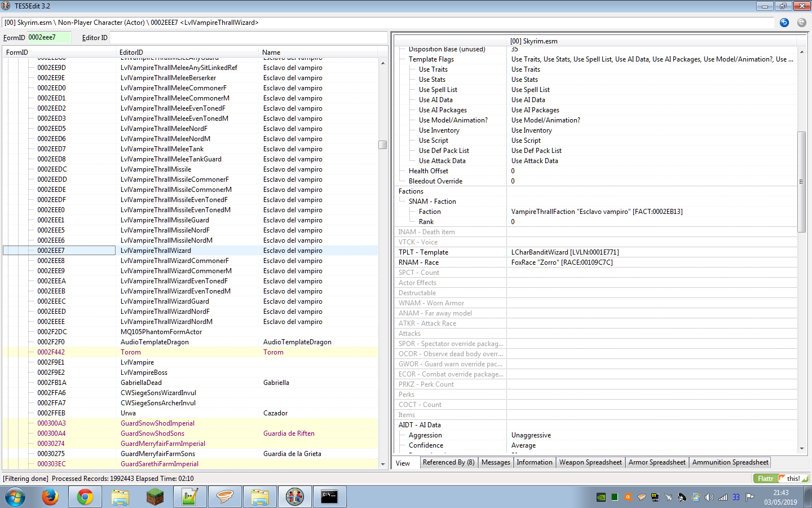812x508 pixels.
Task: Open the Explorer window beside Vault Boy icon
Action: [x=260, y=497]
